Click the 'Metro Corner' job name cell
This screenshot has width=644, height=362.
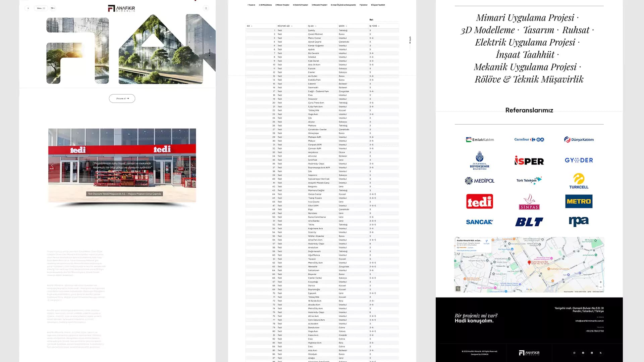(x=315, y=38)
